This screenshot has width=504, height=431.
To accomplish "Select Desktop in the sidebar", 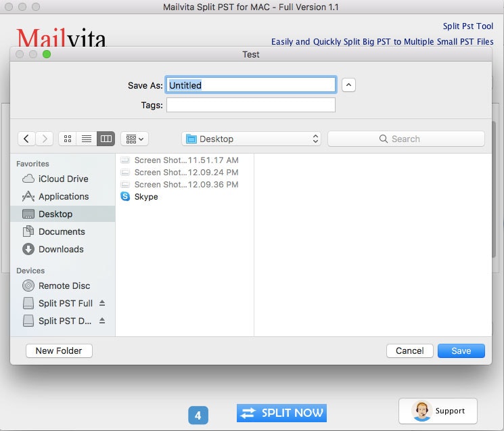I will point(63,214).
